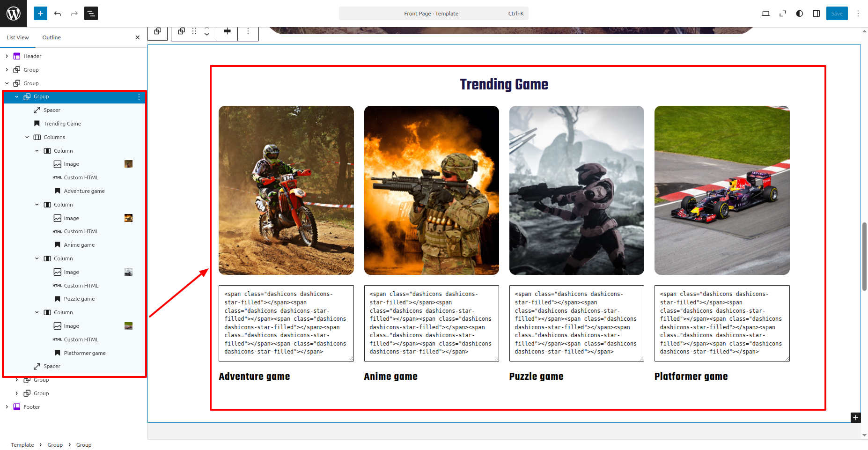Click Template in the bottom breadcrumb
The height and width of the screenshot is (450, 868).
pos(22,445)
